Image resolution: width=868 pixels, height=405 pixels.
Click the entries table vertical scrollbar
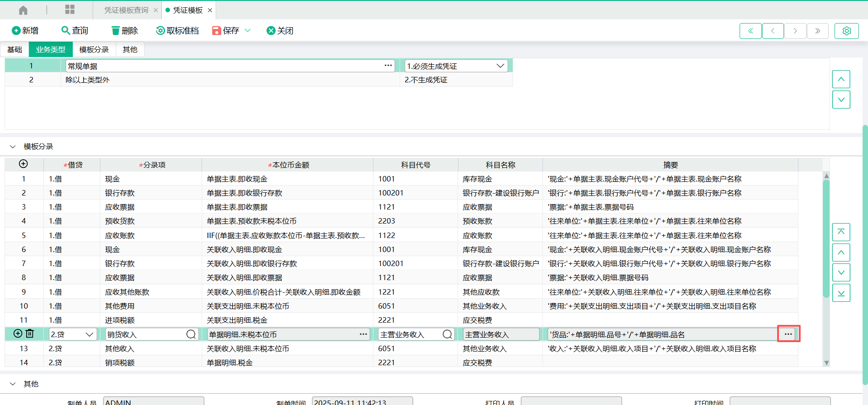(x=826, y=238)
